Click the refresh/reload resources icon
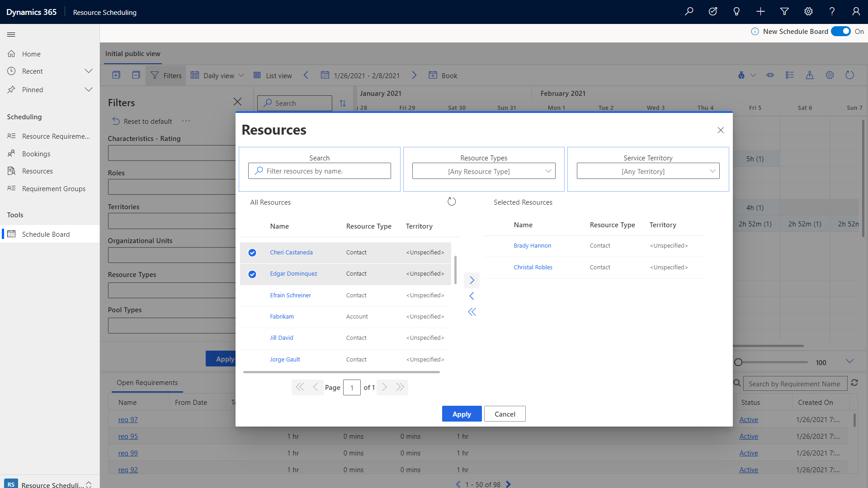This screenshot has width=868, height=488. click(x=451, y=202)
